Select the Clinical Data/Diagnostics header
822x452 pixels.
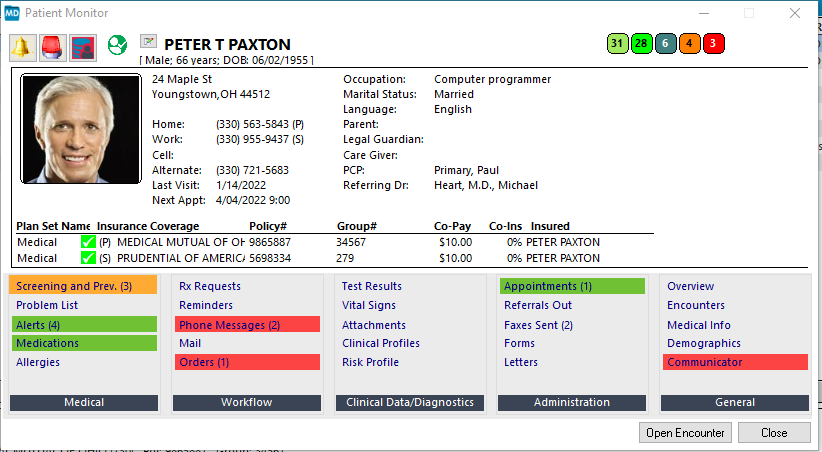pyautogui.click(x=410, y=403)
